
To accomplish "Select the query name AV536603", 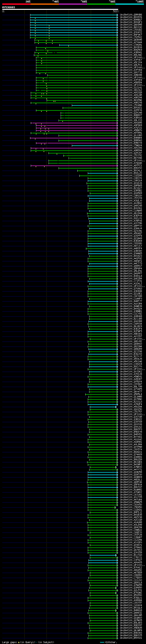I will (8, 8).
